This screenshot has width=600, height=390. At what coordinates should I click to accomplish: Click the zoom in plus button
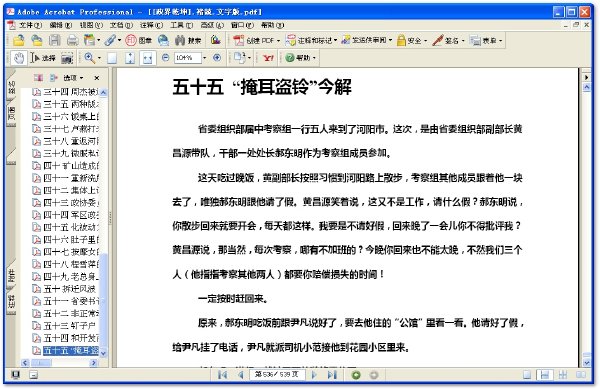(x=217, y=58)
